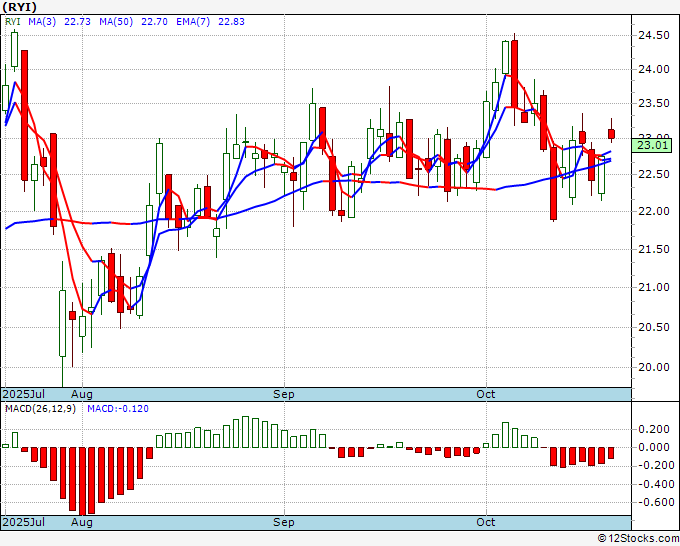Click the current price tag 23.01
This screenshot has width=680, height=546.
click(x=653, y=145)
